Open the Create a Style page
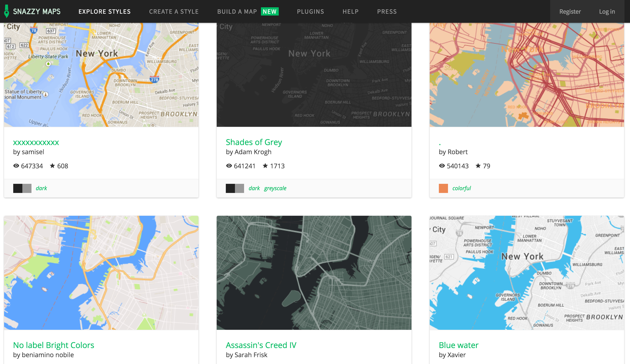 pyautogui.click(x=174, y=11)
